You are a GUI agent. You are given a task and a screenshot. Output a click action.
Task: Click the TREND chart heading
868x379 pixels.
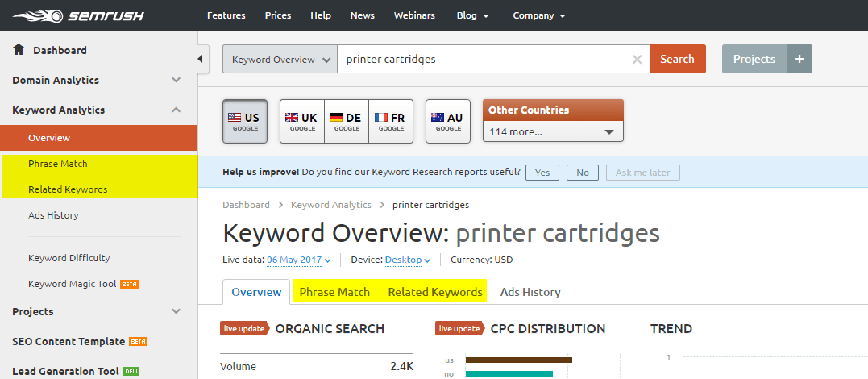coord(671,328)
